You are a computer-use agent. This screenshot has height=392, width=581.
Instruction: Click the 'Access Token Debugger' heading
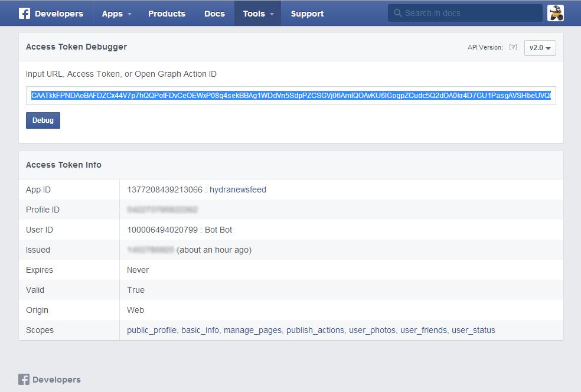(x=76, y=47)
